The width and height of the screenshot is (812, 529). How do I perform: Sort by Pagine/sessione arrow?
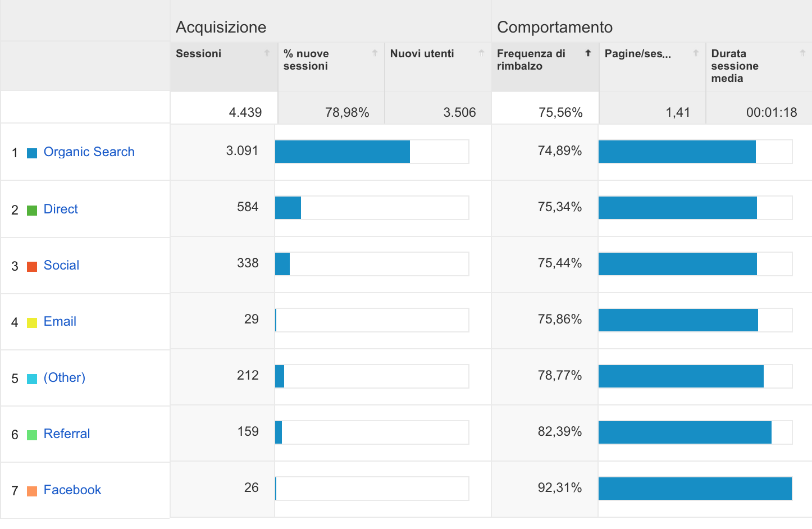pos(696,53)
